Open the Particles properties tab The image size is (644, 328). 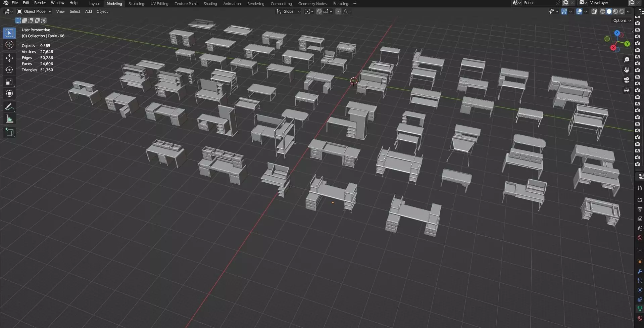pos(640,281)
